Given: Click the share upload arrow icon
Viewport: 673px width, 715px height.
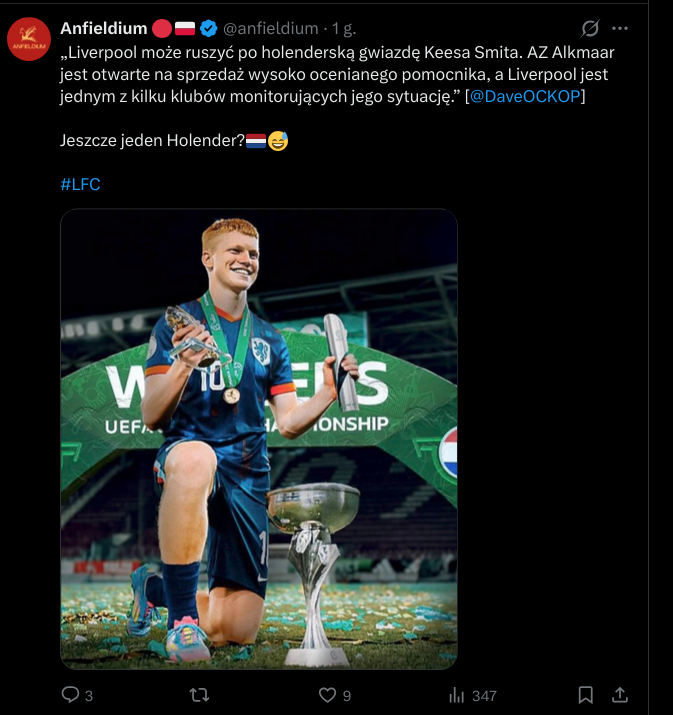Looking at the screenshot, I should click(x=619, y=695).
